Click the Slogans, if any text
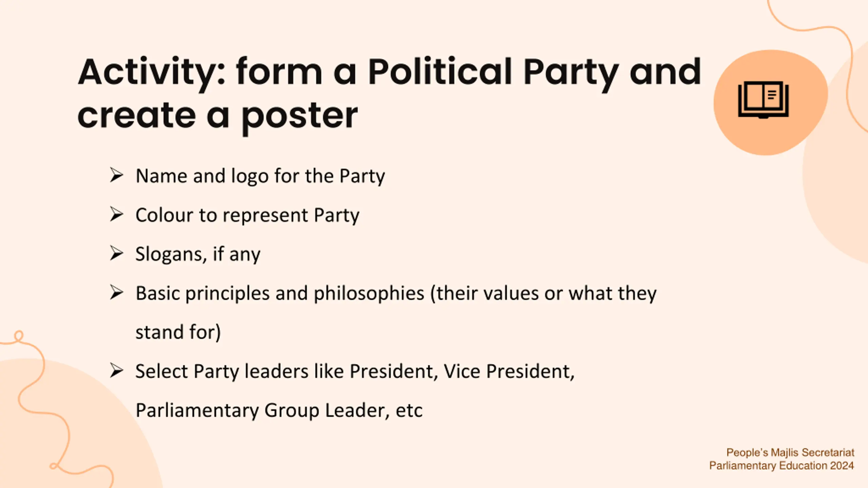Viewport: 868px width, 488px height. tap(198, 254)
